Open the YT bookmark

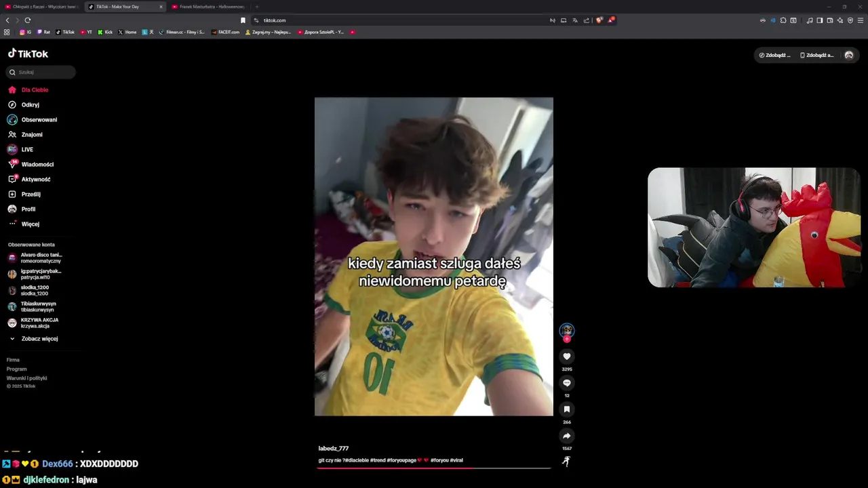(86, 32)
